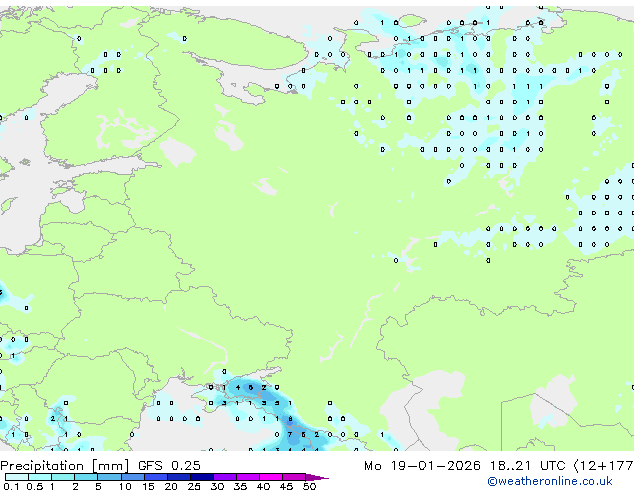
Task: Click the legend label '25'
Action: click(194, 486)
